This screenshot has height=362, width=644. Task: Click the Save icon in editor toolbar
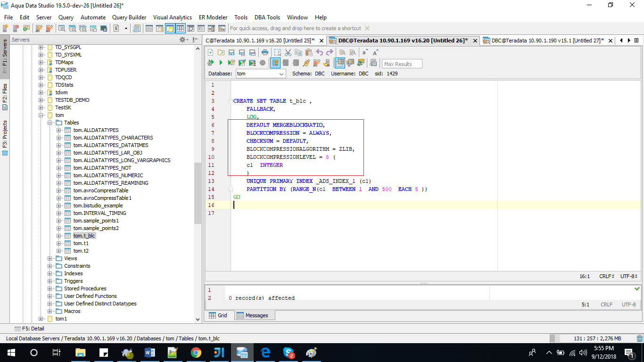coord(231,52)
